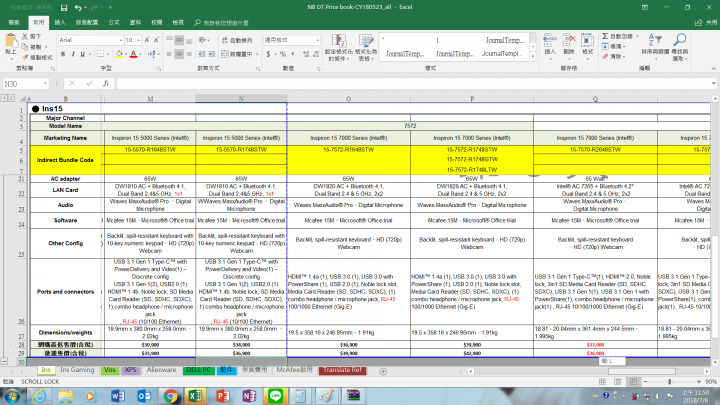Open the File tab in the ribbon

tap(14, 22)
